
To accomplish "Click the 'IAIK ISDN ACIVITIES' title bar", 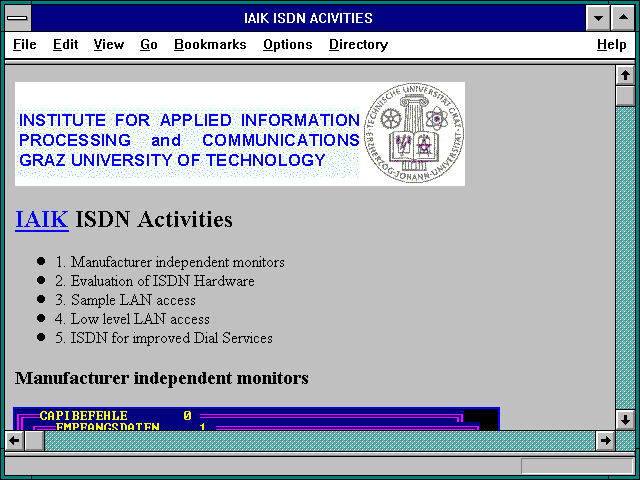I will 308,18.
